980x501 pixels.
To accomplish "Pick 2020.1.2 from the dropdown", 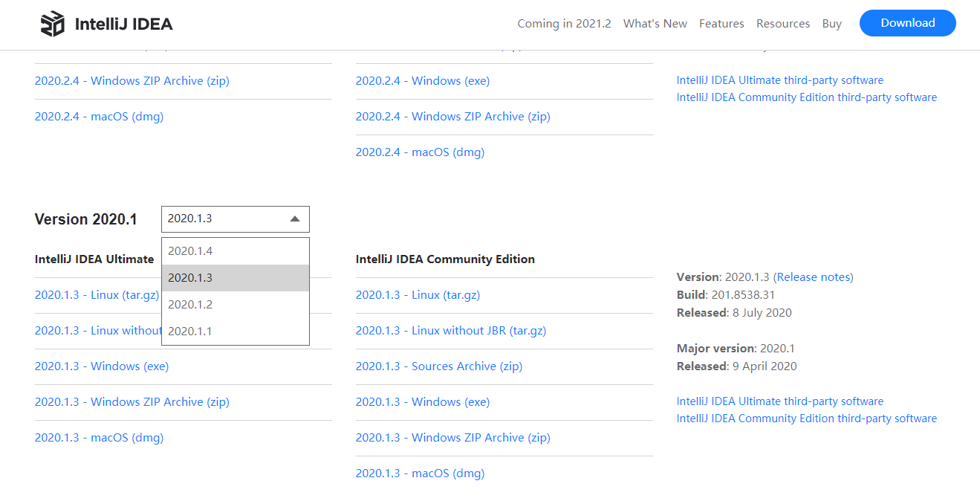I will pos(236,305).
